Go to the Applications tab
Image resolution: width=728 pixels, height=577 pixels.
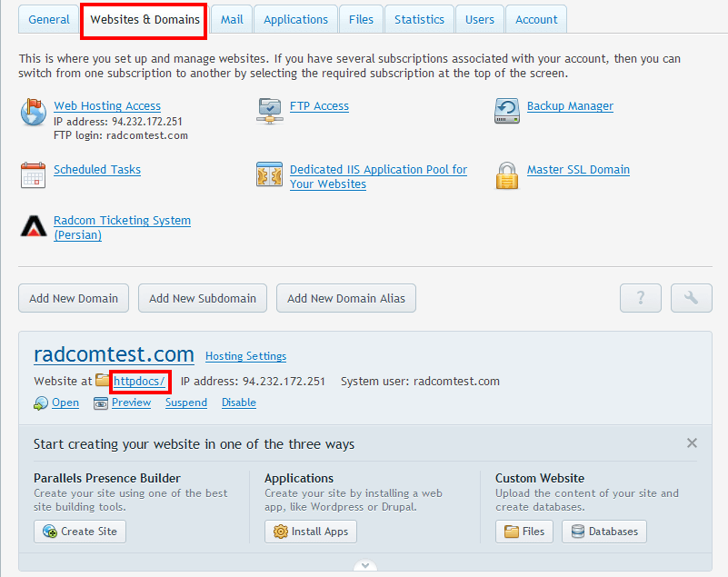pos(295,19)
